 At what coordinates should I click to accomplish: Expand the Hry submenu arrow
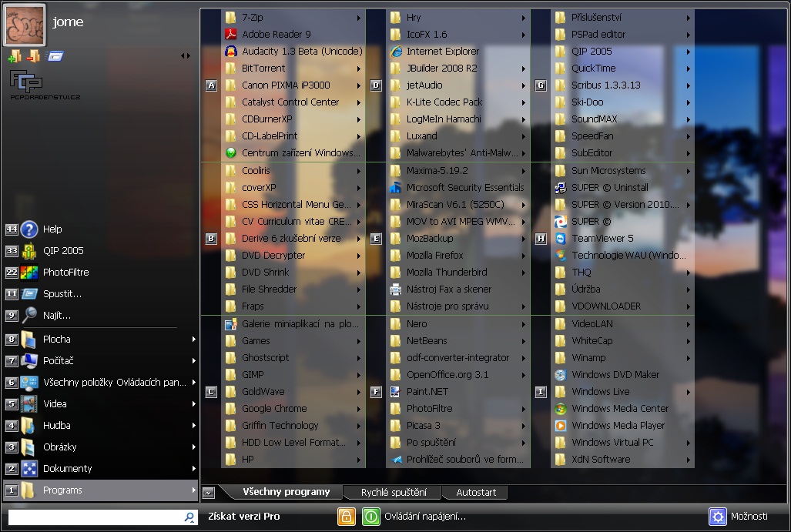(x=524, y=18)
